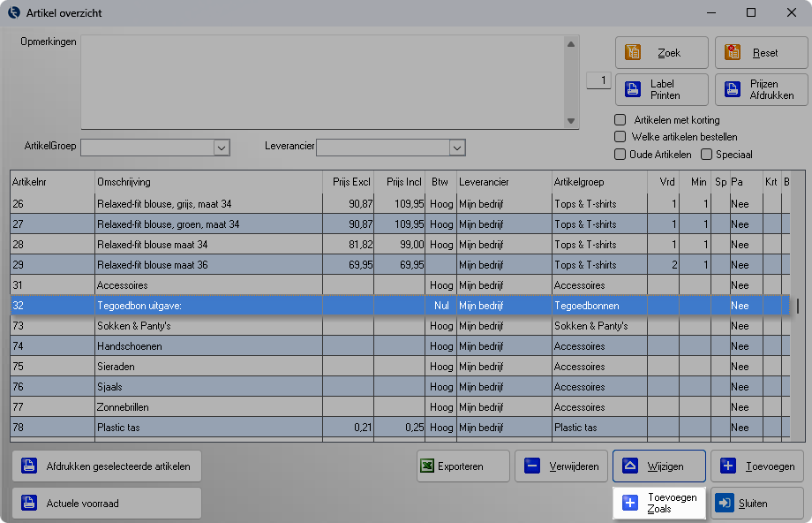Click the Opmerkingen scrollbar up arrow
This screenshot has height=523, width=812.
click(x=571, y=44)
